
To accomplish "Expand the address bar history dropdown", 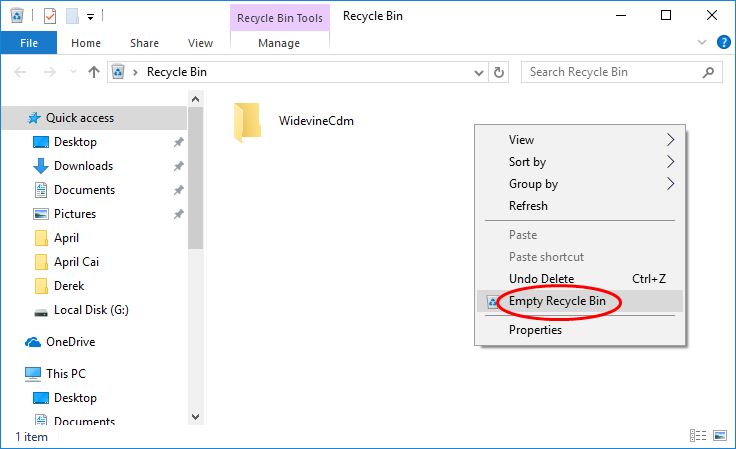I will (x=476, y=72).
